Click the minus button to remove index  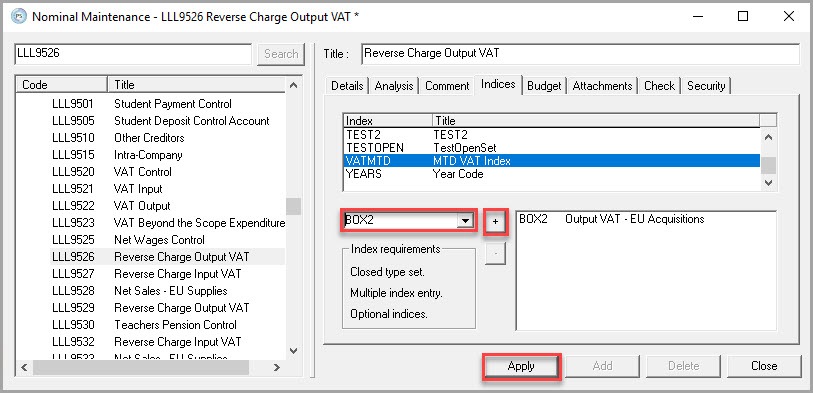[495, 254]
